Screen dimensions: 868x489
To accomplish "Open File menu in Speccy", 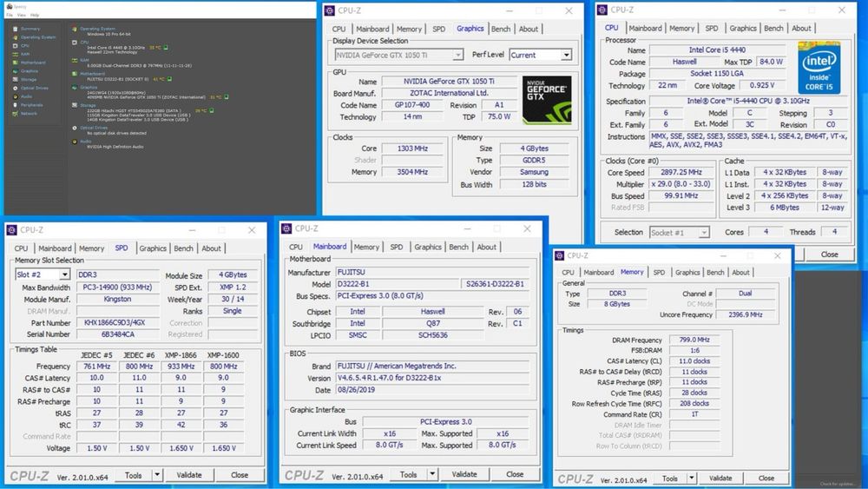I will coord(10,15).
